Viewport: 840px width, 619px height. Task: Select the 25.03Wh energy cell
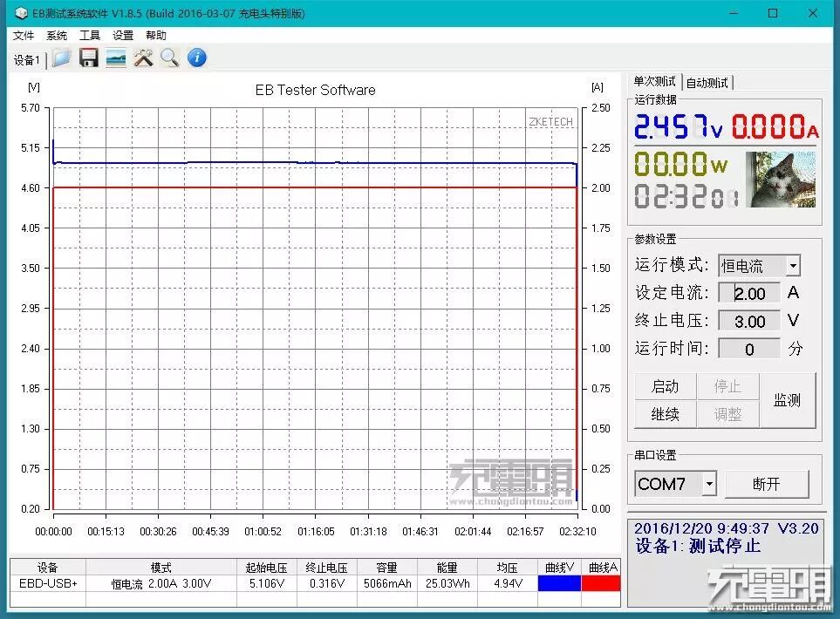(447, 583)
